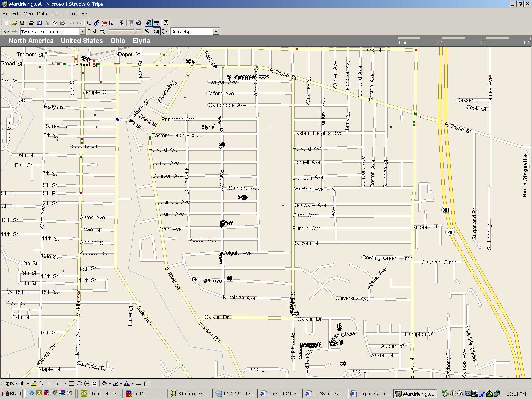Open the Route Planner car icon
532x399 pixels.
click(104, 23)
